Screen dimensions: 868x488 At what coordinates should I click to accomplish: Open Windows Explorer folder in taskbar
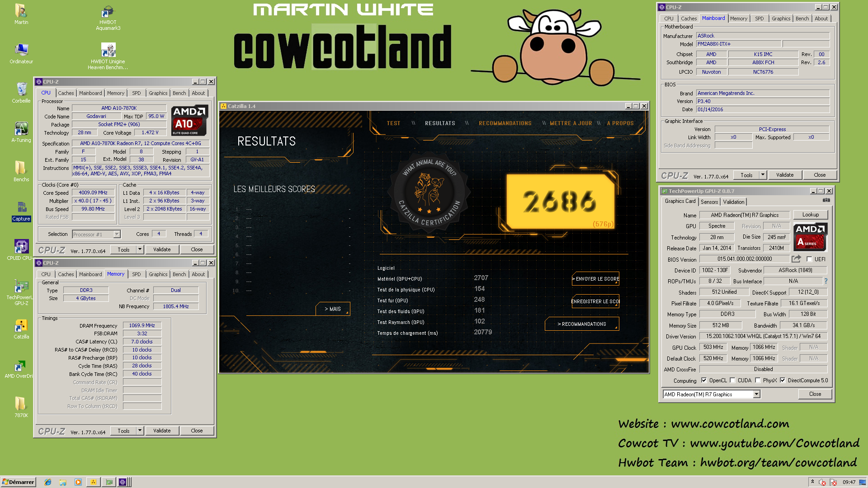(63, 482)
